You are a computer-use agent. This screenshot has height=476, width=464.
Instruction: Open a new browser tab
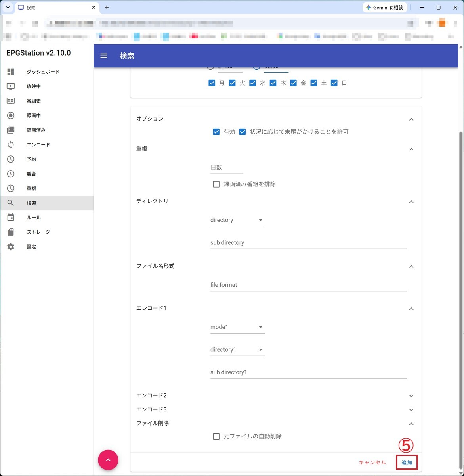107,8
